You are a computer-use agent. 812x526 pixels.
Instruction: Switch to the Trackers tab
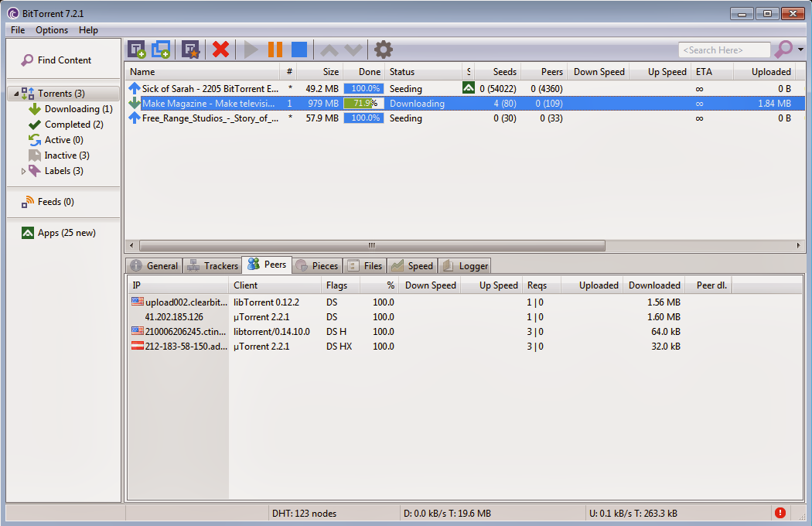213,266
